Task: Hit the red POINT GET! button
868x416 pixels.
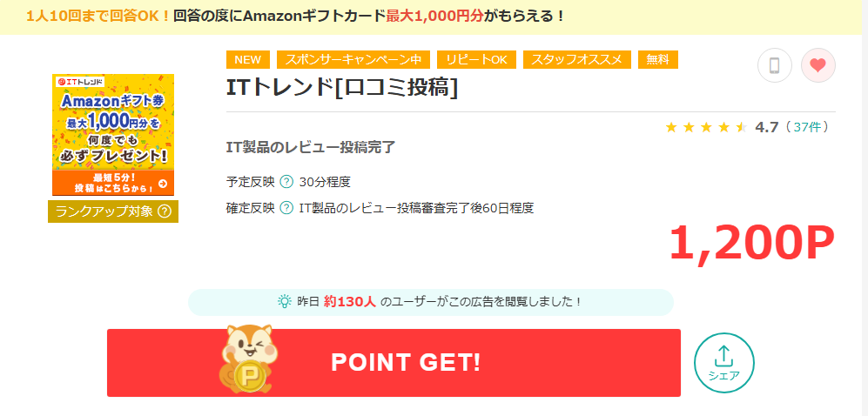Action: click(x=394, y=363)
